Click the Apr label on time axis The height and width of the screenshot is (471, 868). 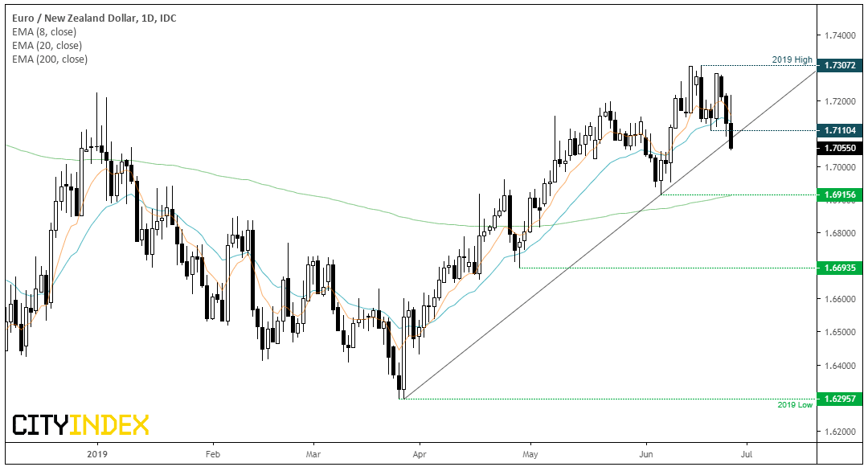[x=420, y=454]
